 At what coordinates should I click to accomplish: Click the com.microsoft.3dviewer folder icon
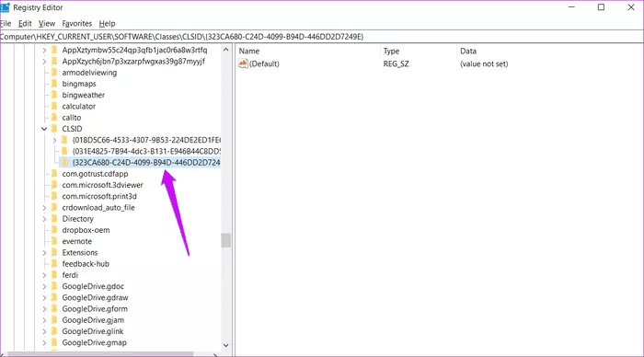(x=54, y=185)
